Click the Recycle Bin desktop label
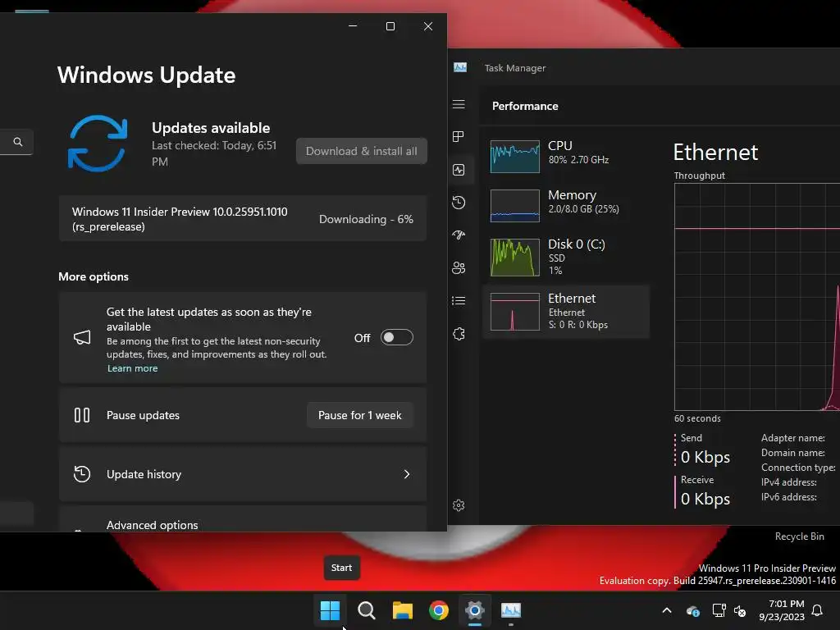The width and height of the screenshot is (840, 630). pos(799,536)
